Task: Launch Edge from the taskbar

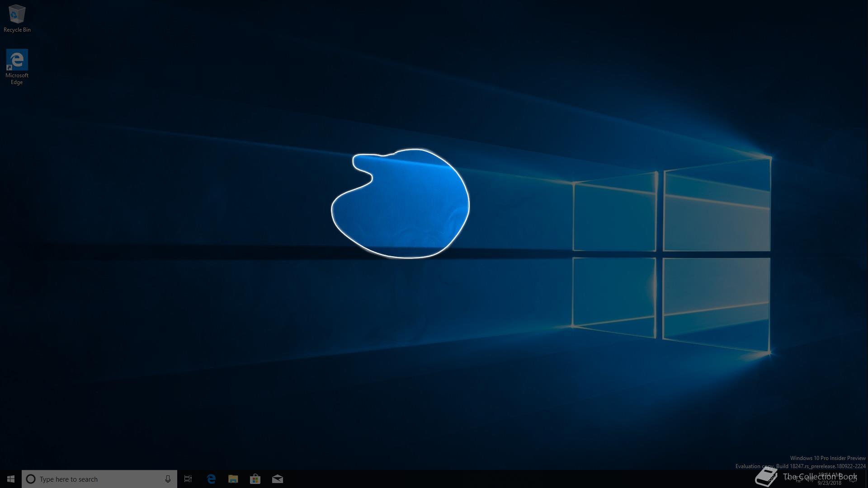Action: [x=211, y=479]
